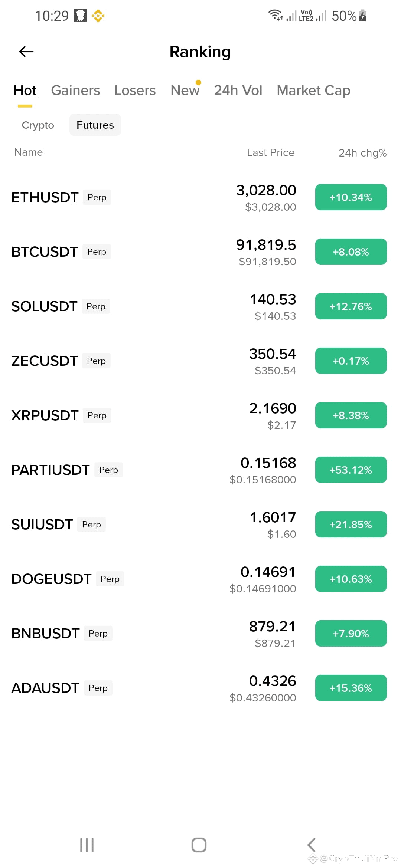Open the Market Cap tab
Image resolution: width=401 pixels, height=868 pixels.
(313, 91)
